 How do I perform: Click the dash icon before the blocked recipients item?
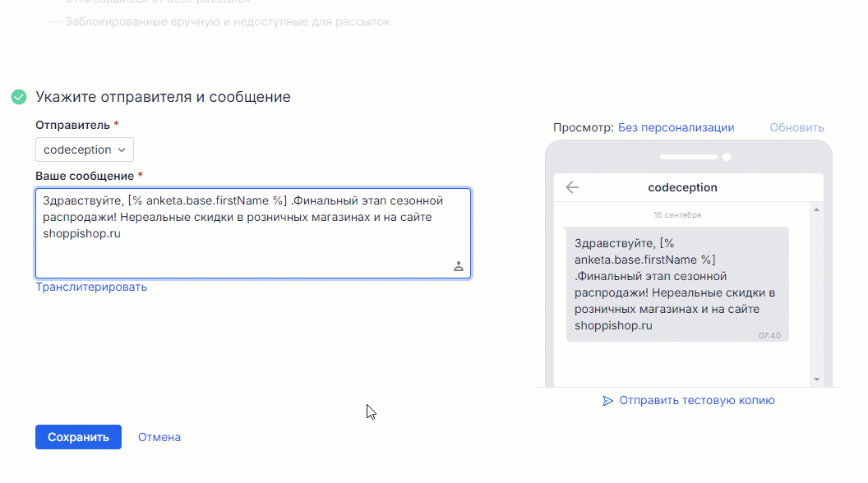pyautogui.click(x=54, y=21)
